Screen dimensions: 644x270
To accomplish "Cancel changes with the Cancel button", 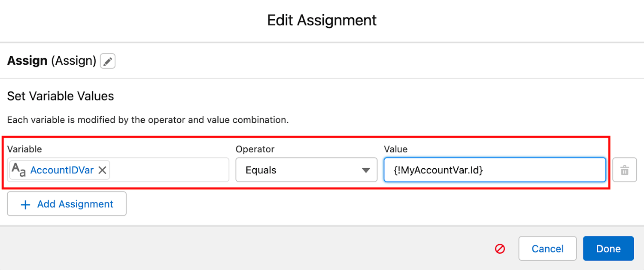I will pos(547,249).
